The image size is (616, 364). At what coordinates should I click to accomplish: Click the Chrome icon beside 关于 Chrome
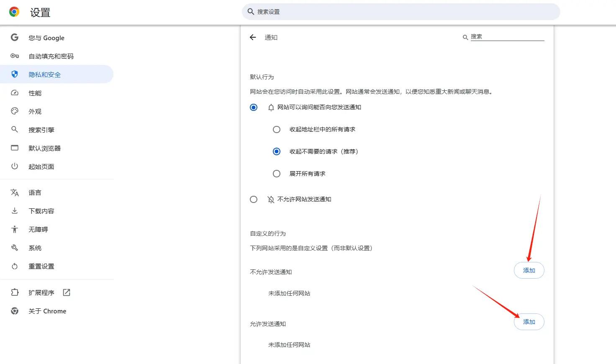[15, 311]
